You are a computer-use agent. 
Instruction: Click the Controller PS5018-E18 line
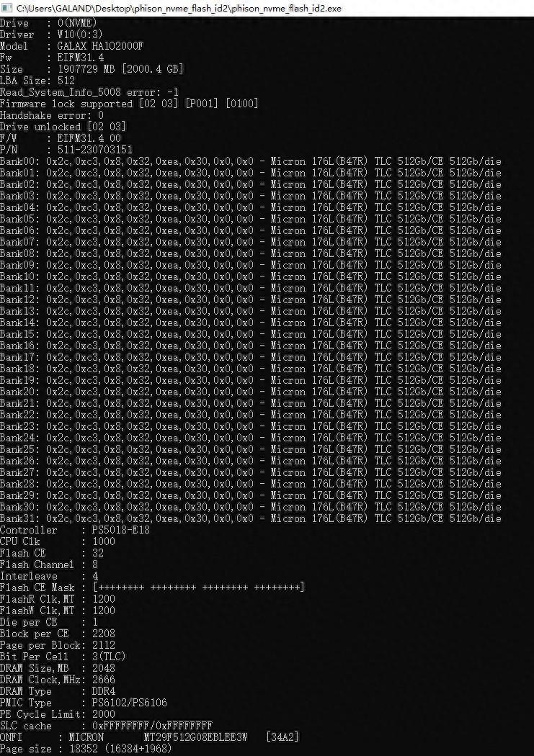tap(75, 530)
